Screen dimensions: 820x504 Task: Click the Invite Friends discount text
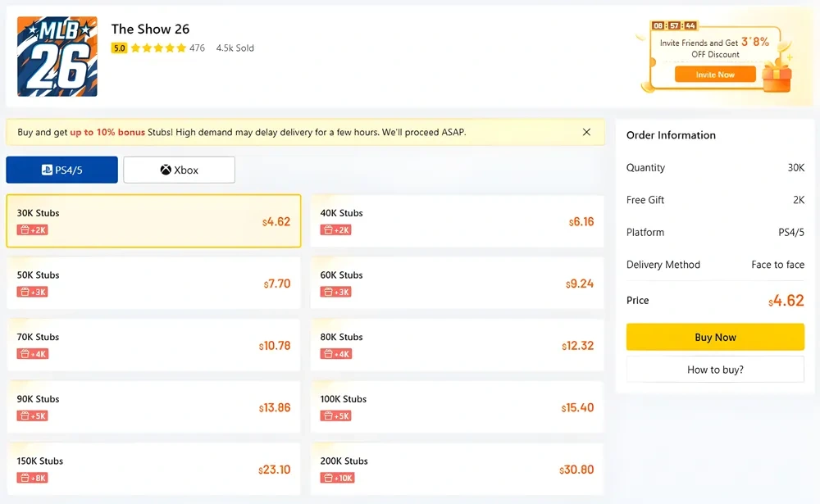click(x=714, y=48)
